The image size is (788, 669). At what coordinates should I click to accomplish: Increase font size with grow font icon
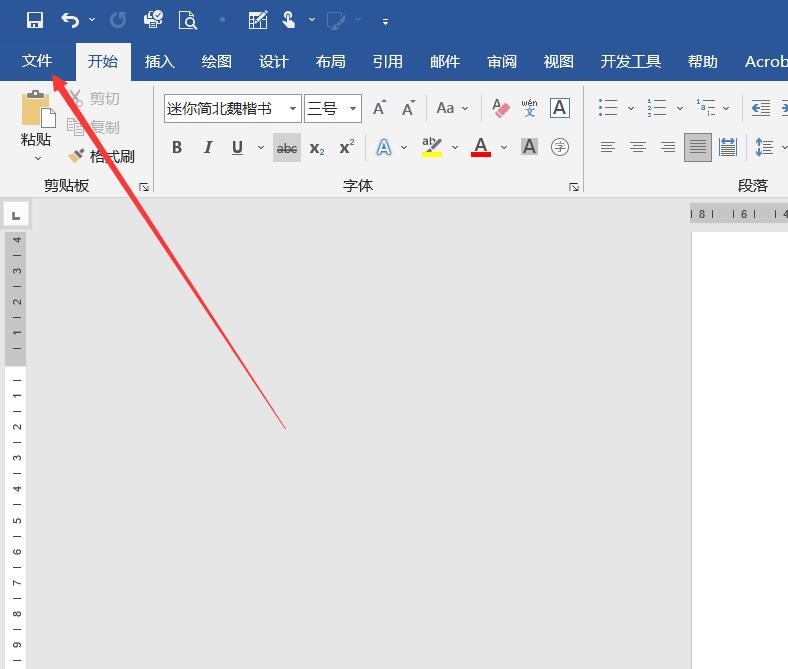coord(379,108)
